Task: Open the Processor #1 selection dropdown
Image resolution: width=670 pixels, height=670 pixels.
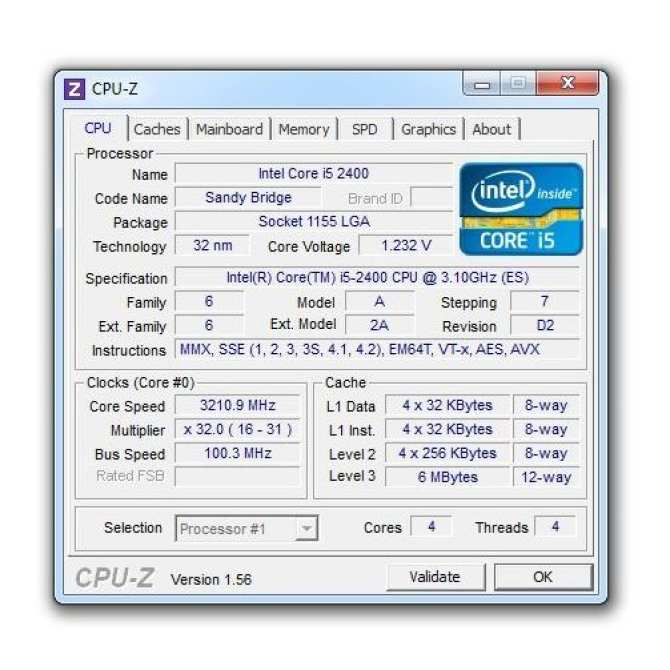Action: (247, 529)
